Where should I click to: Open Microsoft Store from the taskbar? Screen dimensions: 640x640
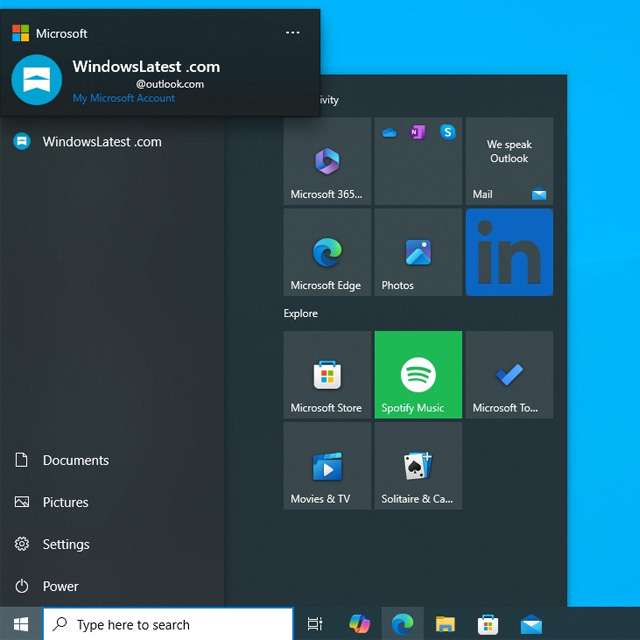[488, 624]
